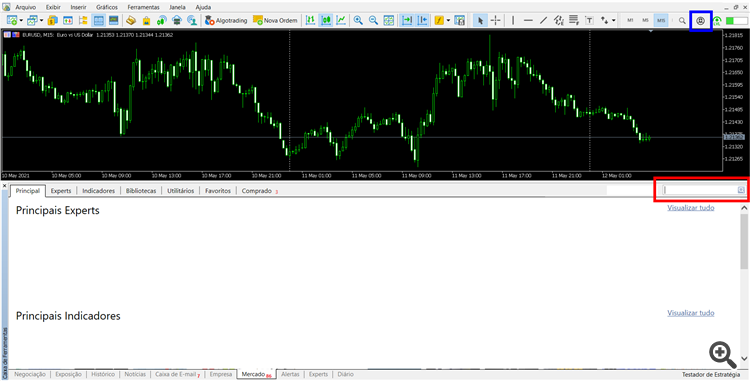Tile chart windows with the grid icon
Viewport: 750px width, 381px height.
[x=389, y=21]
